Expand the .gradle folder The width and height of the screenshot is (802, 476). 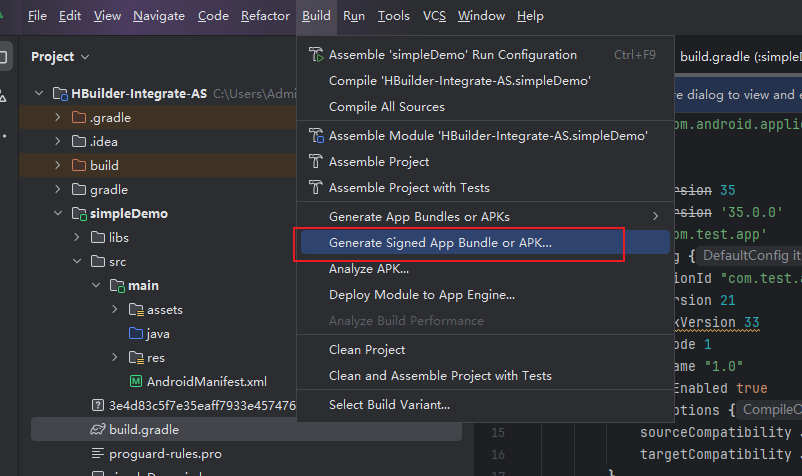58,118
